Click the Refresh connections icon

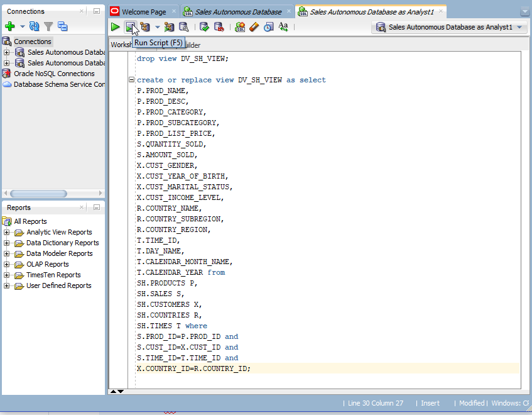(35, 26)
